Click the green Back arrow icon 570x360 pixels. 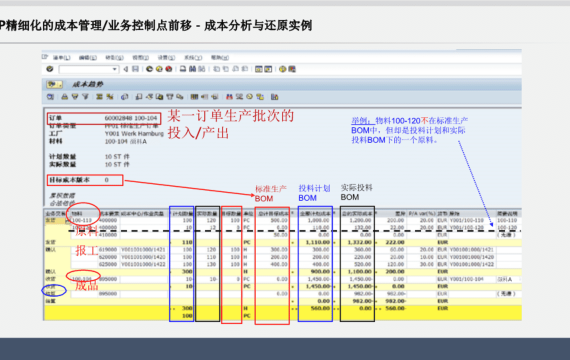[149, 69]
